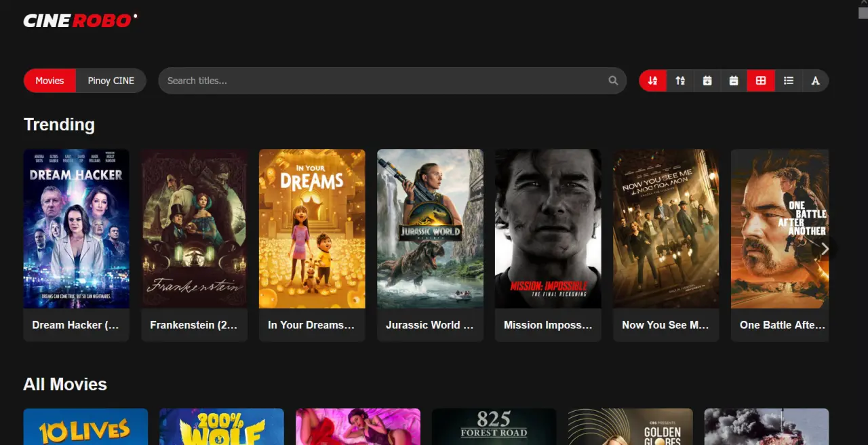Switch to list view layout

(x=788, y=81)
